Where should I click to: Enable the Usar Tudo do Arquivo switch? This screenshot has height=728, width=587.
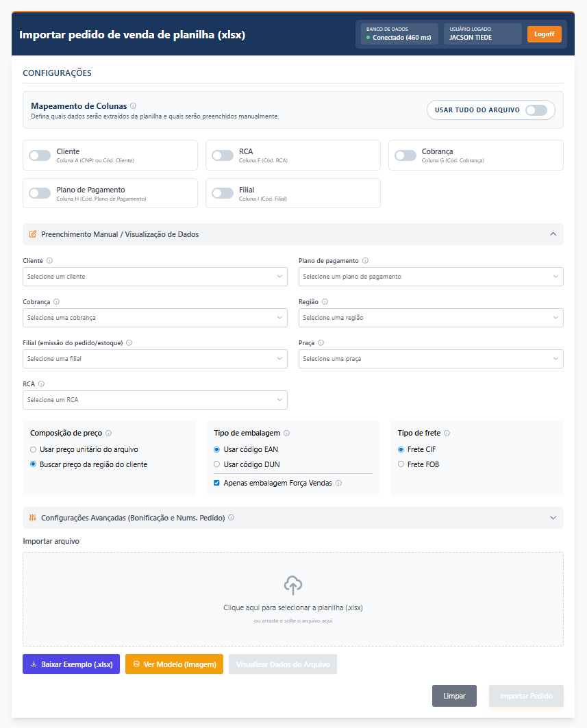pyautogui.click(x=536, y=110)
